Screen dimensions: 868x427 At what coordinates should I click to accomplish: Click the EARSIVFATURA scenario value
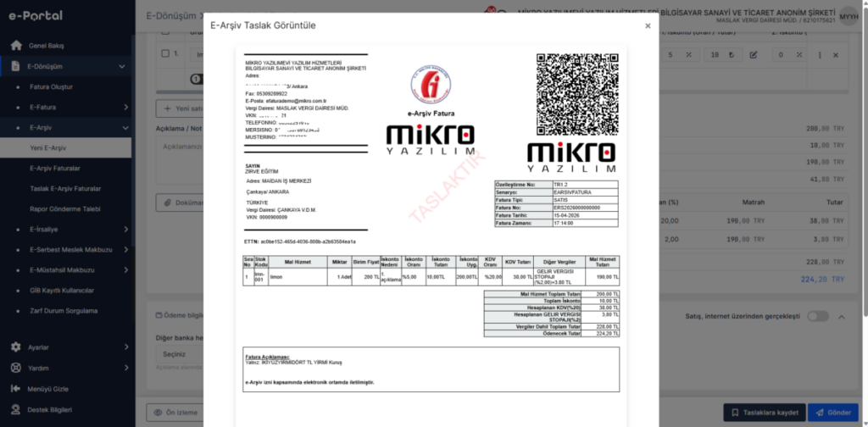(x=572, y=192)
